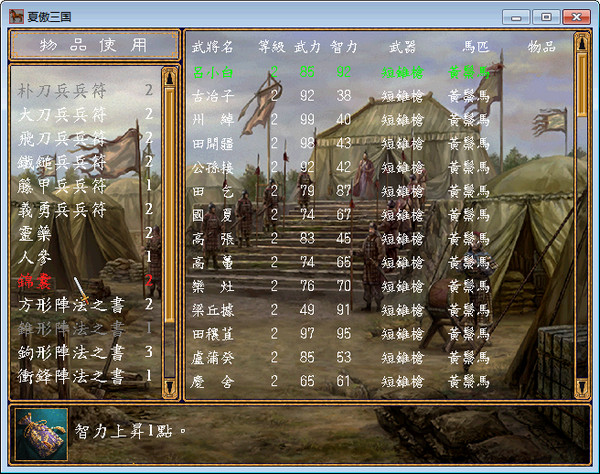
Task: Click the brocade bag item icon
Action: (x=42, y=434)
